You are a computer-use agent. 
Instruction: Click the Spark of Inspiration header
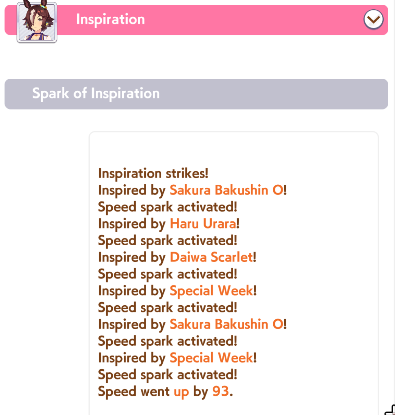click(x=196, y=94)
